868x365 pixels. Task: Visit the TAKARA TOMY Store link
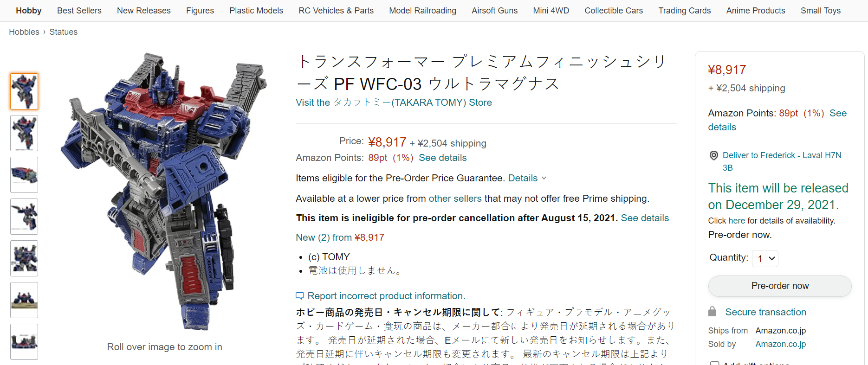394,102
